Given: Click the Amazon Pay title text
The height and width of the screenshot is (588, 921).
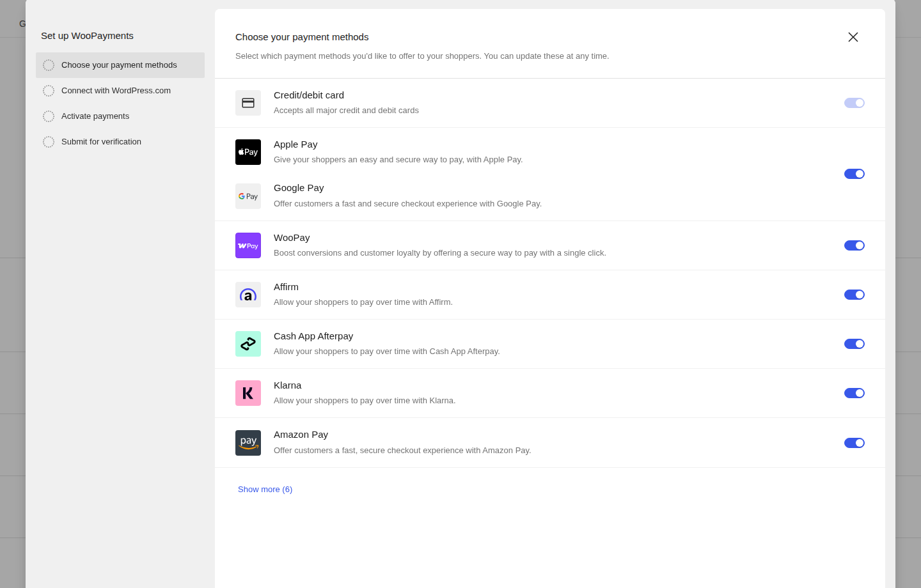Looking at the screenshot, I should click(301, 435).
